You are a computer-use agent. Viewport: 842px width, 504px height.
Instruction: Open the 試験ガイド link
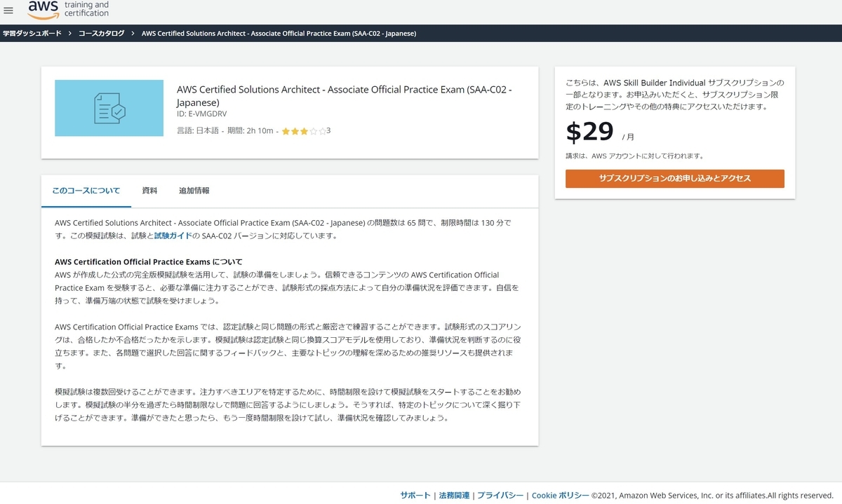[x=173, y=236]
